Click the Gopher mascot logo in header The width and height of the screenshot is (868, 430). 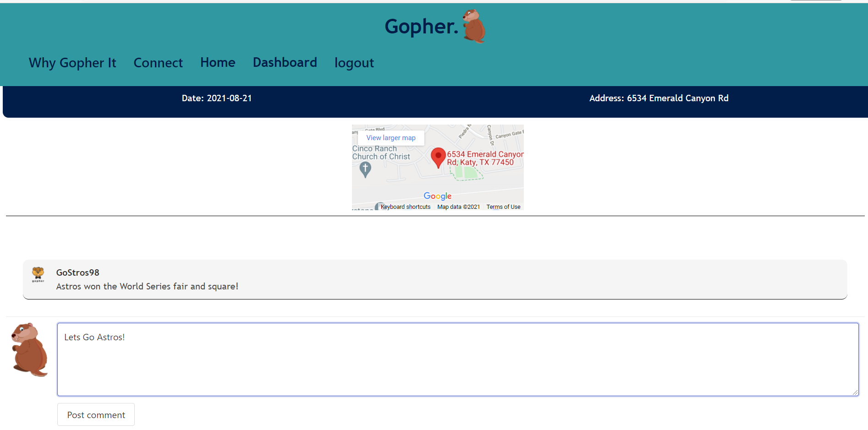(x=474, y=26)
